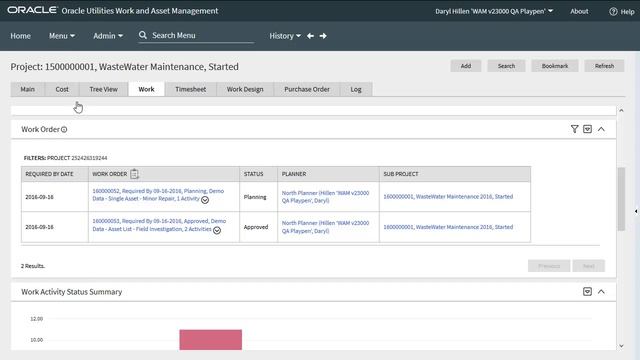Click the Previous button
Screen dimensions: 640x360
[x=549, y=266]
